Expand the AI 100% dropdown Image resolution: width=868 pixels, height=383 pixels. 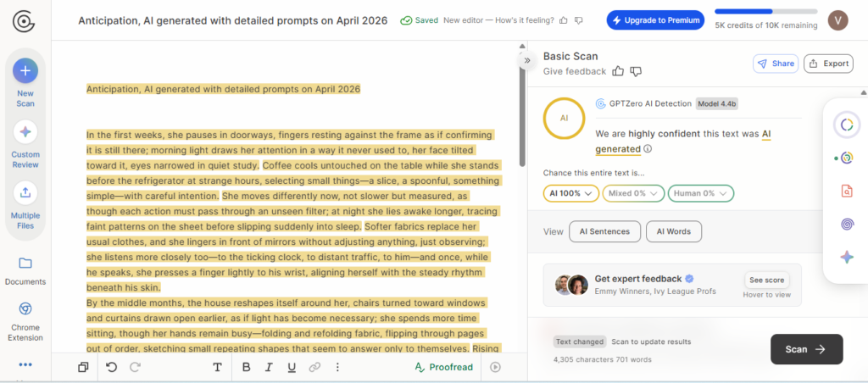click(x=570, y=193)
